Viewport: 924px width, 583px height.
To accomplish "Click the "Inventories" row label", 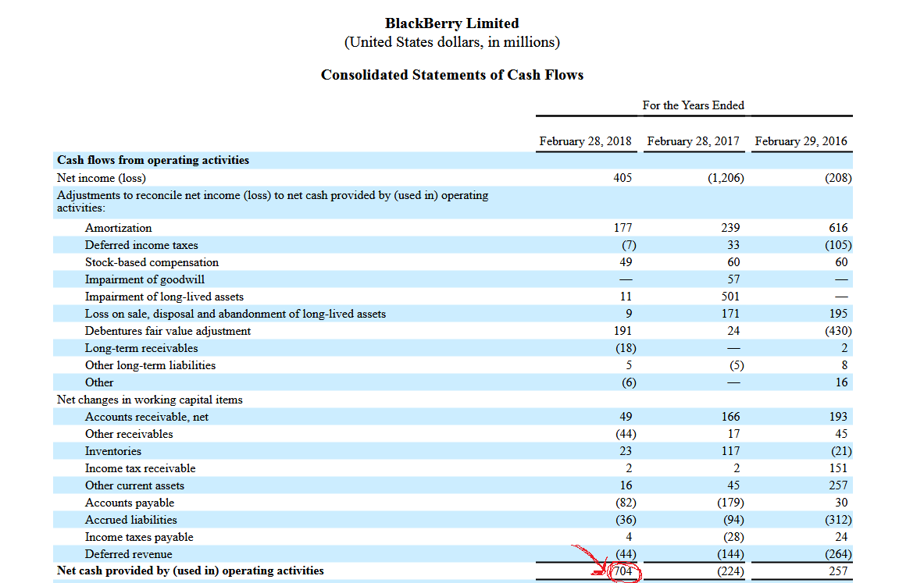I will 113,451.
